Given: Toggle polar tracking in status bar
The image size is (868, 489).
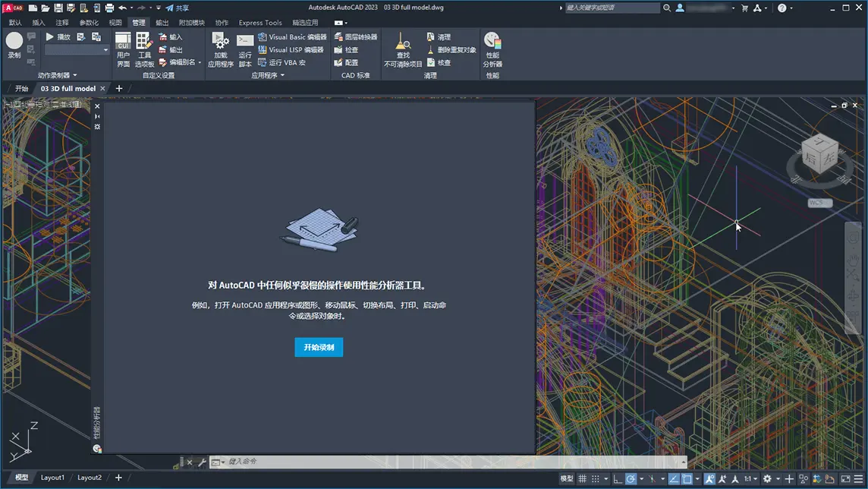Looking at the screenshot, I should pos(631,478).
